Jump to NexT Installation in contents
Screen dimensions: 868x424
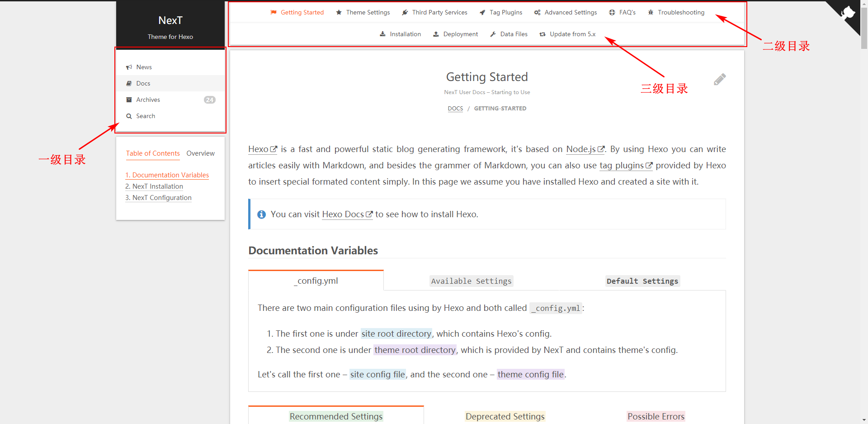pyautogui.click(x=154, y=186)
